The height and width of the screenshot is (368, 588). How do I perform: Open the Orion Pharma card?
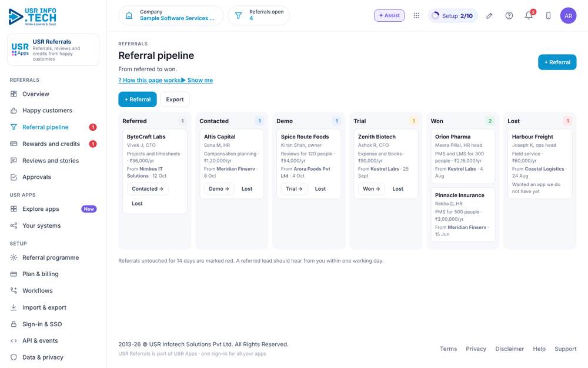coord(463,157)
